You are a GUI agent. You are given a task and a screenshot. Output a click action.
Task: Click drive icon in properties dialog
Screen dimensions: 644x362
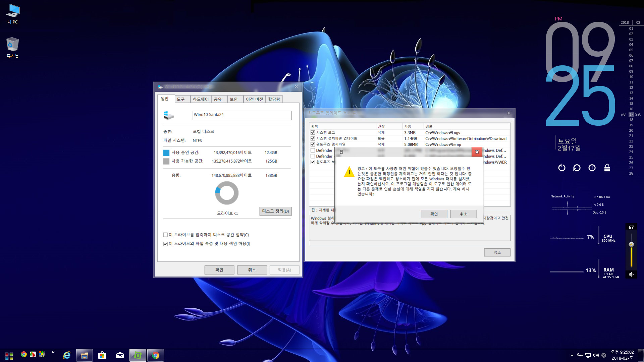pyautogui.click(x=168, y=115)
